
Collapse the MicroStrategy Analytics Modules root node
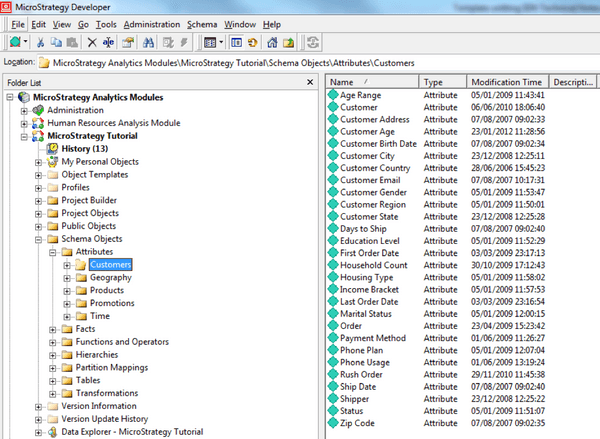coord(10,98)
